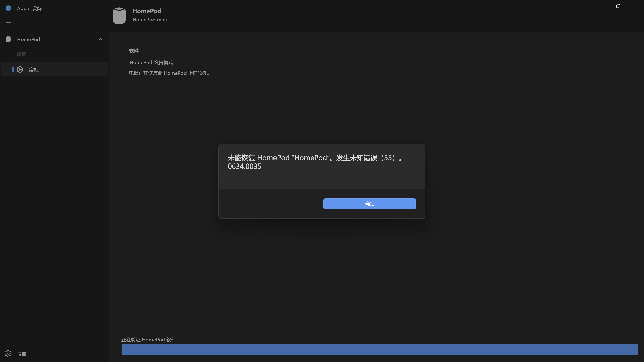Screen dimensions: 644x362
Task: Click the 软件 section heading
Action: pos(134,51)
